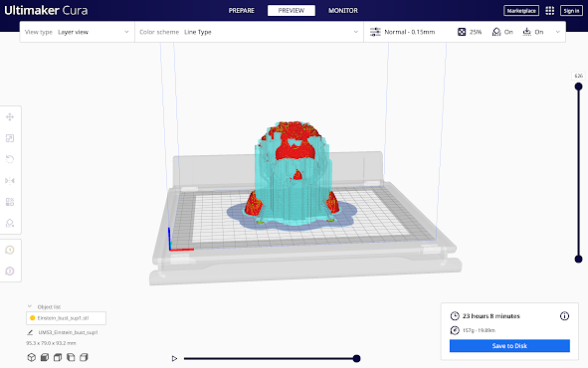Open the Per Model Settings tool
The width and height of the screenshot is (588, 368).
coord(10,202)
